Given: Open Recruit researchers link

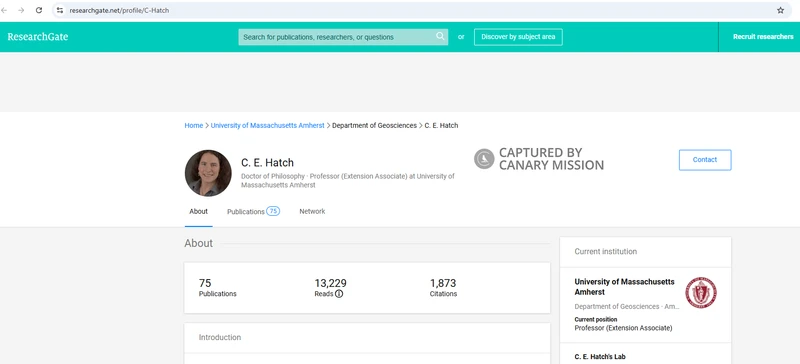Looking at the screenshot, I should (x=763, y=37).
